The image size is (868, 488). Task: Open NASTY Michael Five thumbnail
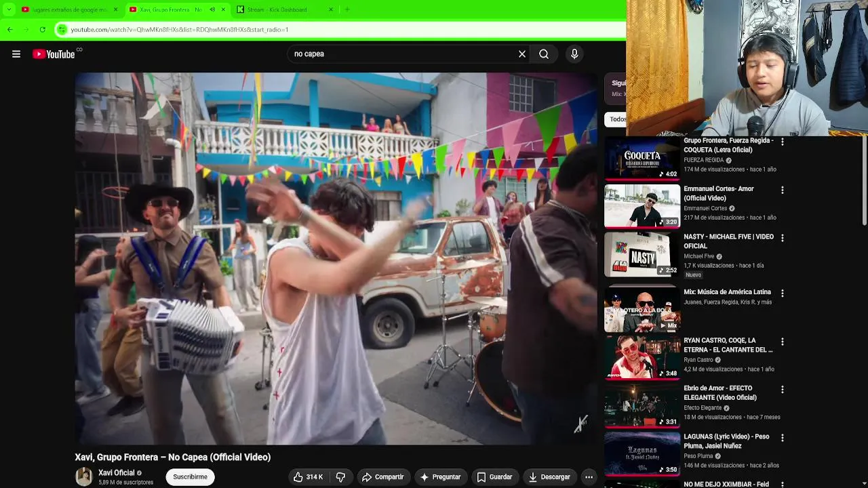pyautogui.click(x=642, y=255)
